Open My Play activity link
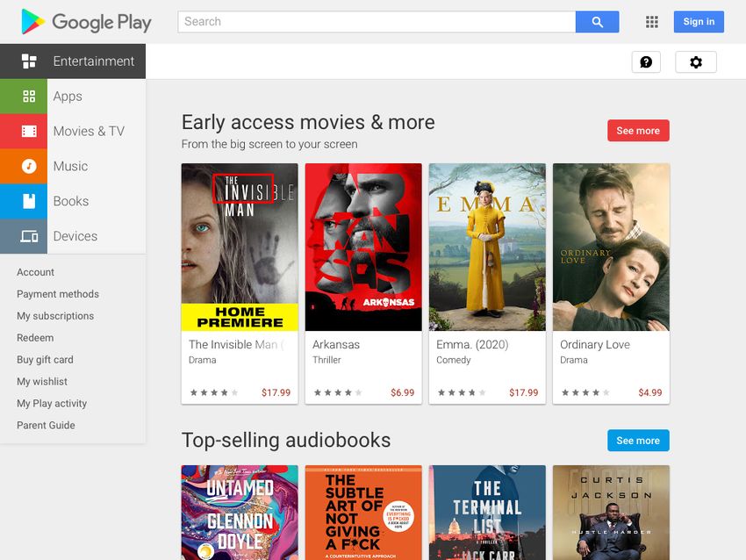This screenshot has height=560, width=746. click(52, 404)
